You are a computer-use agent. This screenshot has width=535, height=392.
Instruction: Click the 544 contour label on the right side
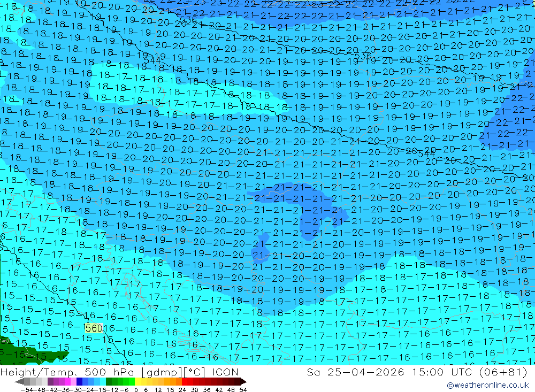[x=426, y=154]
